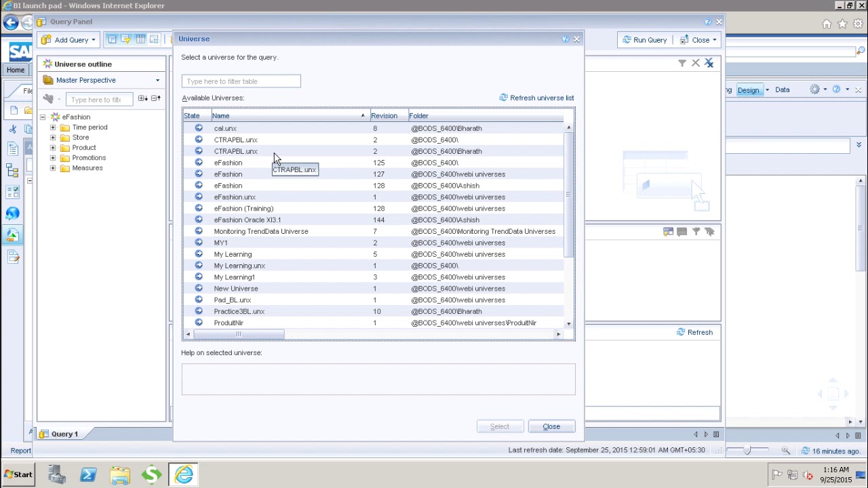Click the universe table horizontal scrollbar

[x=238, y=334]
